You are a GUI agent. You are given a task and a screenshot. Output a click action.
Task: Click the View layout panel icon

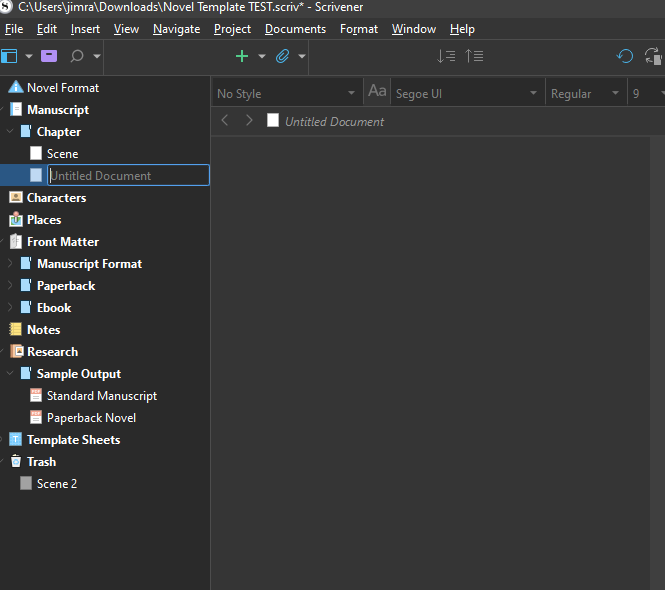click(9, 56)
